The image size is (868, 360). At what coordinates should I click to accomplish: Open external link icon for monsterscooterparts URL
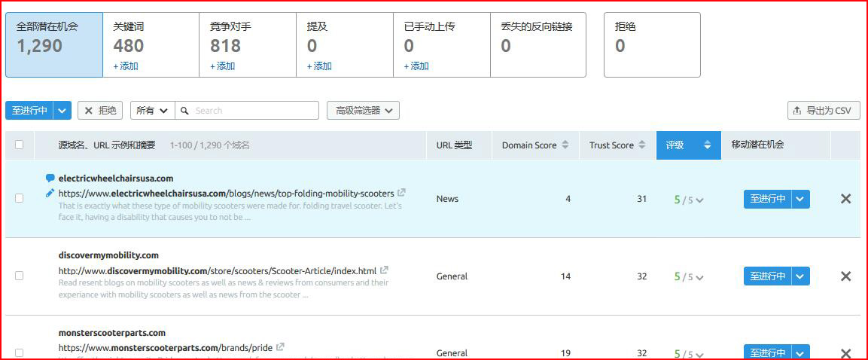coord(281,347)
